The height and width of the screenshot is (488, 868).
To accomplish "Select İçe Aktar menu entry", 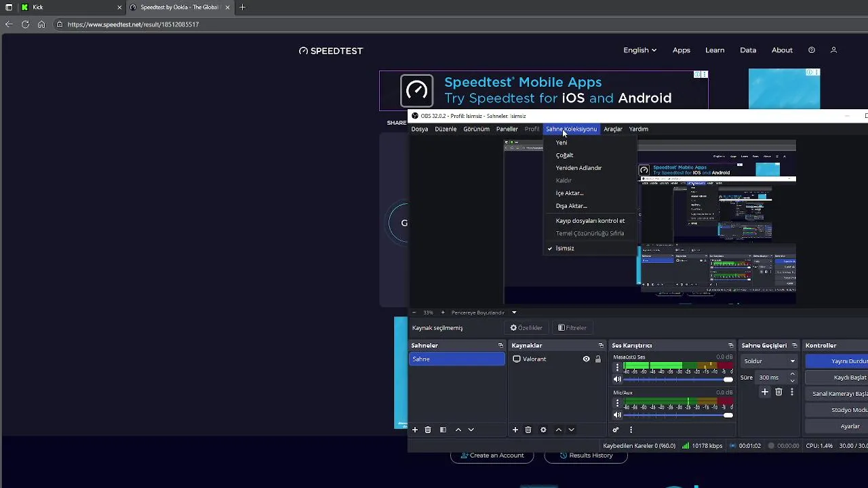I will [x=590, y=193].
